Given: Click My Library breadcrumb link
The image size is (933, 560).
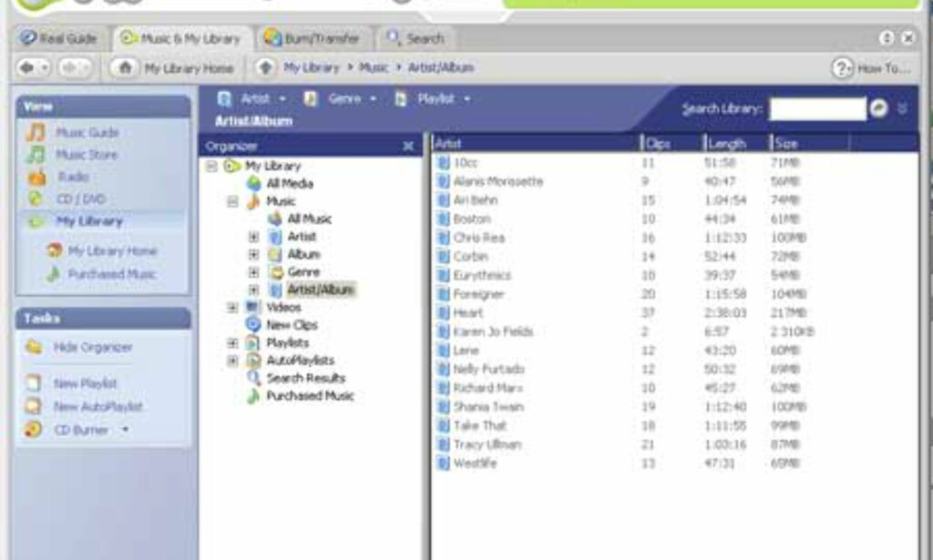Looking at the screenshot, I should (x=312, y=67).
